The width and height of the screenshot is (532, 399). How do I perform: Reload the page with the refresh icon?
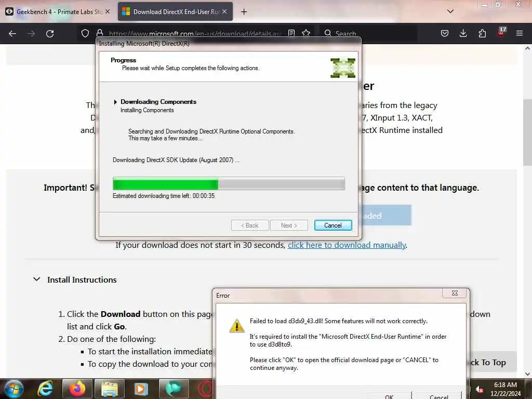50,34
